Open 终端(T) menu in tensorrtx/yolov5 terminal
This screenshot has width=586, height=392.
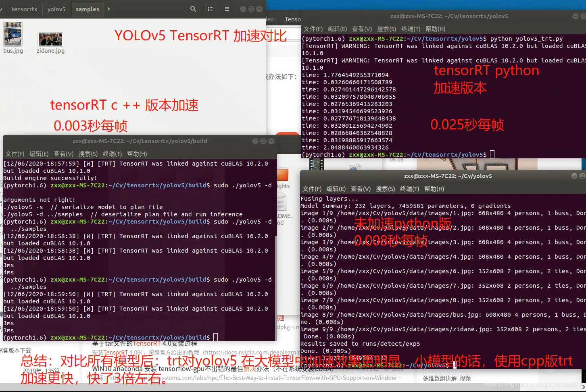411,29
